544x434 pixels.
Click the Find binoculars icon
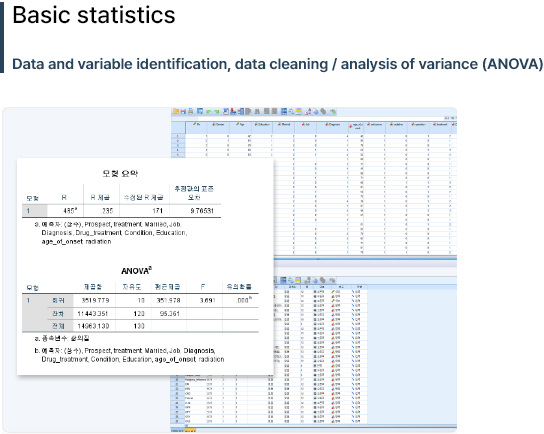(x=257, y=111)
